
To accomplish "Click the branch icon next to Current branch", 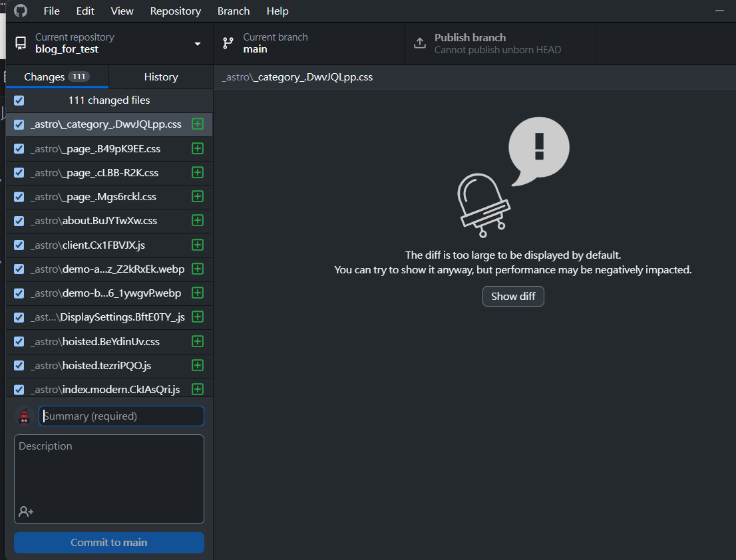I will point(228,43).
